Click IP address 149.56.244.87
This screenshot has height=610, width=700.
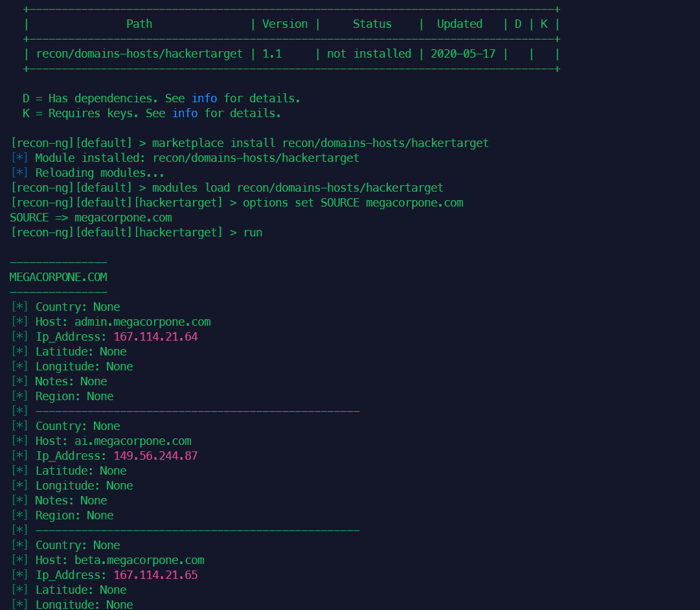coord(156,456)
